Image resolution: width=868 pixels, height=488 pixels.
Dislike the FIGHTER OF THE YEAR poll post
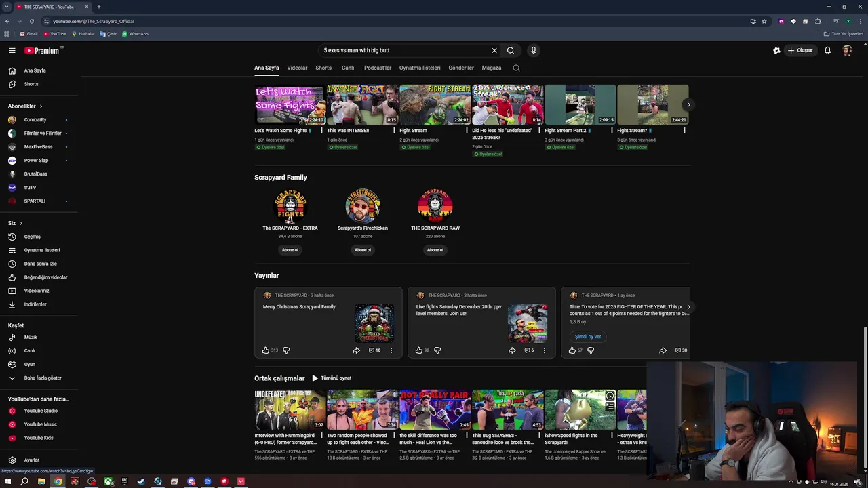tap(591, 350)
